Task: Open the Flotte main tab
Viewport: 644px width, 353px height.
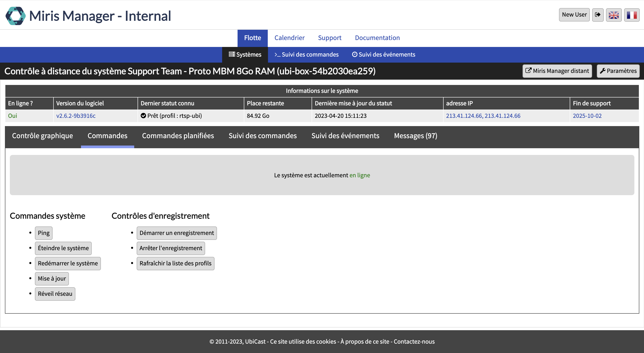Action: (x=253, y=38)
